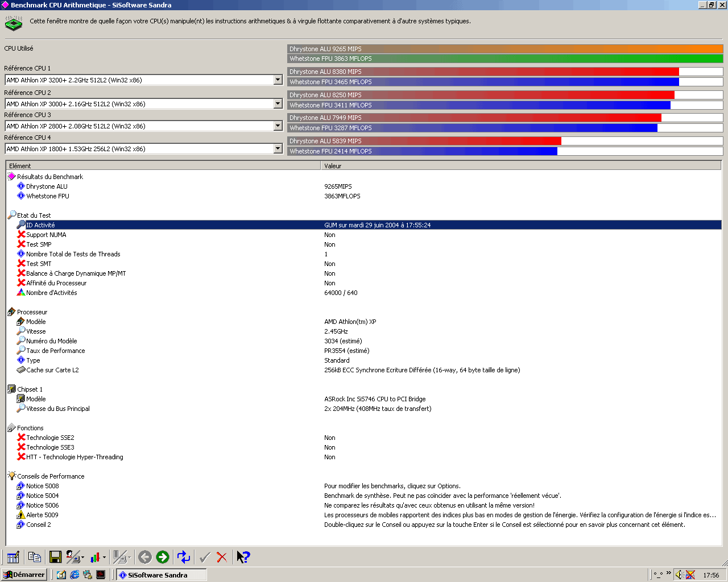The width and height of the screenshot is (728, 582).
Task: Open the Référence CPU 1 dropdown arrow
Action: (278, 80)
